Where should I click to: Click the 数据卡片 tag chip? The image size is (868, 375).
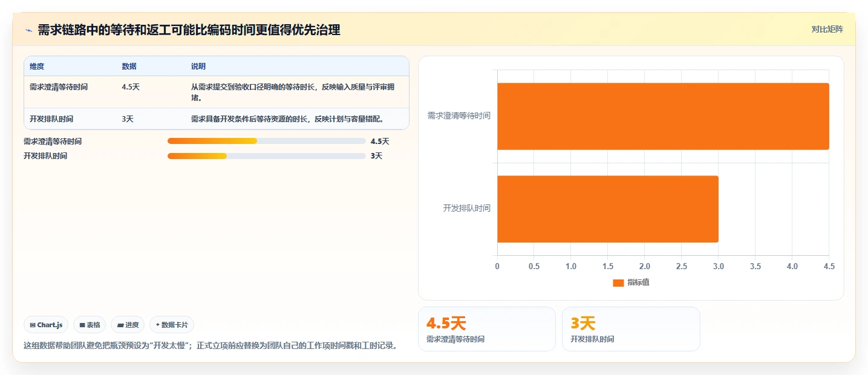point(172,325)
